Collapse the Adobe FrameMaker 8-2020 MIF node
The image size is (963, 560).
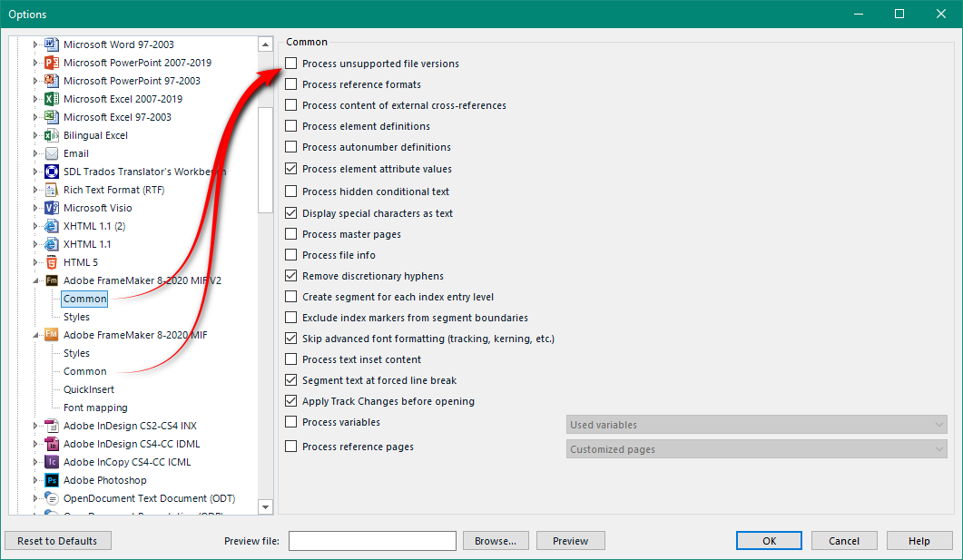35,335
